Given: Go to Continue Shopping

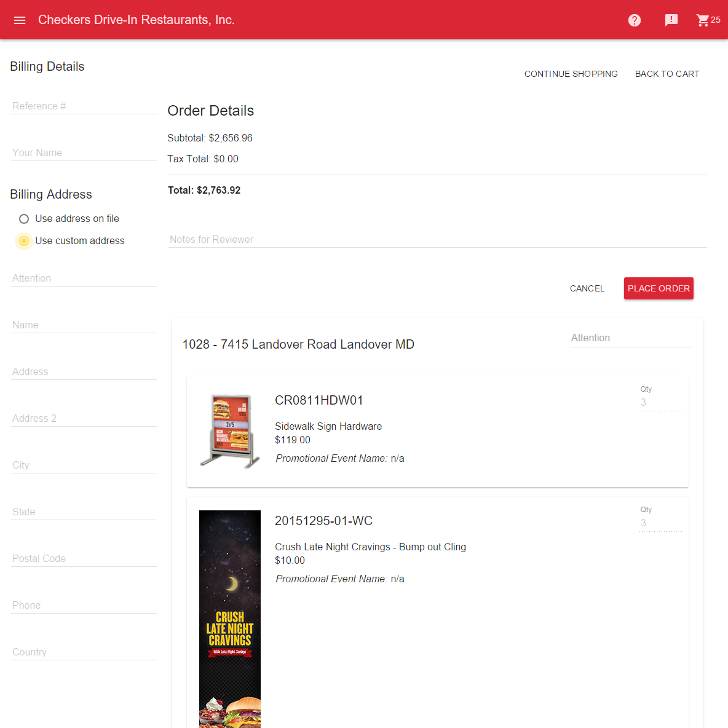Looking at the screenshot, I should 571,74.
